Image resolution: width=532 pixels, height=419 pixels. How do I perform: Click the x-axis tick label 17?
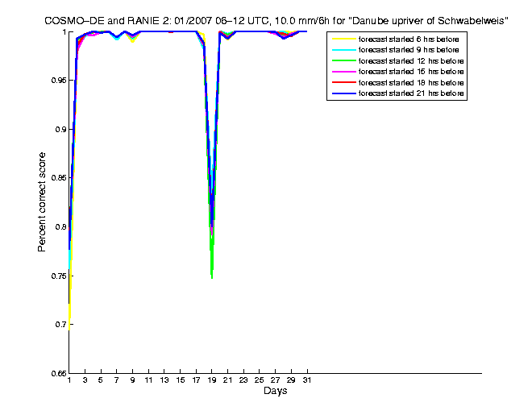[196, 380]
